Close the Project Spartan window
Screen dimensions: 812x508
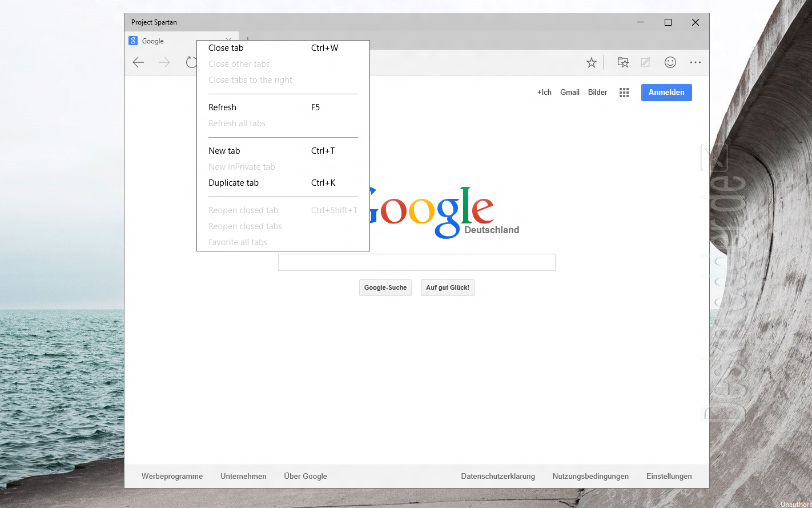coord(696,22)
